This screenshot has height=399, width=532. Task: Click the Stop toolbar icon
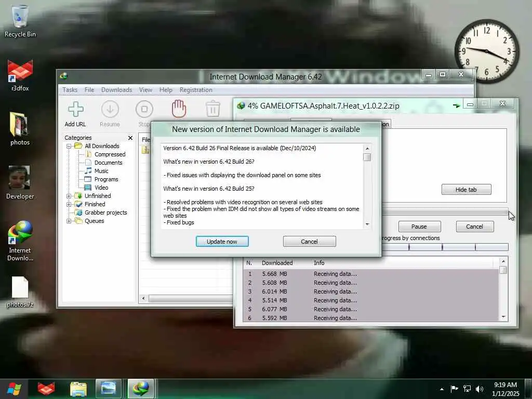click(x=144, y=109)
